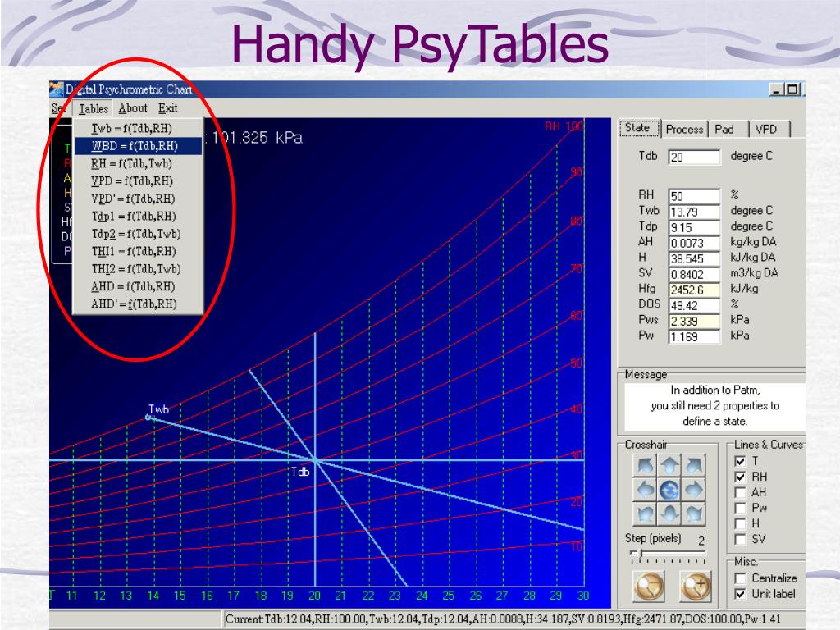Move crosshair up with the up arrow

click(x=670, y=466)
